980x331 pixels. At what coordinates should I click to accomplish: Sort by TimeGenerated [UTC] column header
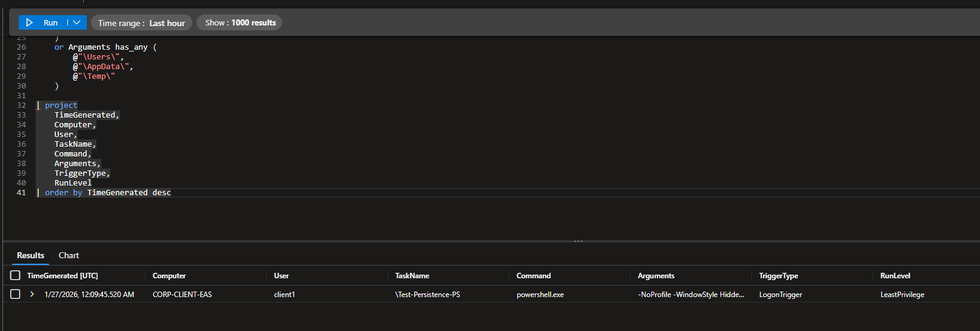pyautogui.click(x=62, y=276)
